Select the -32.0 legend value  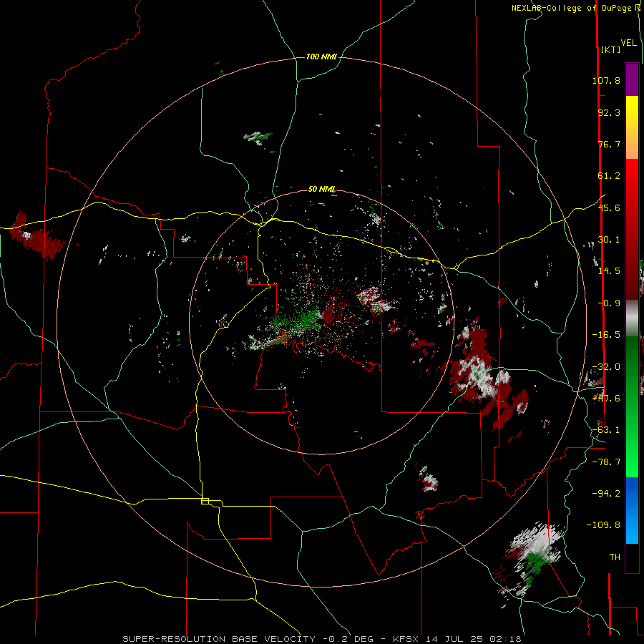606,367
